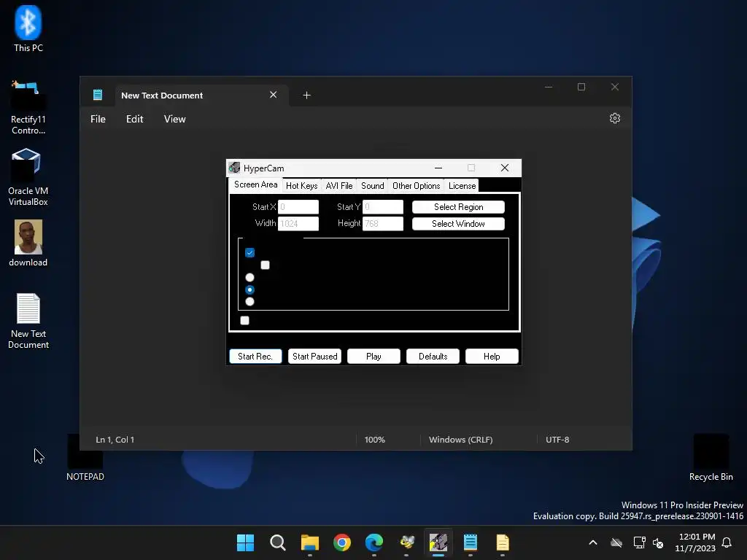Open the License tab
This screenshot has height=560, width=747.
point(462,186)
